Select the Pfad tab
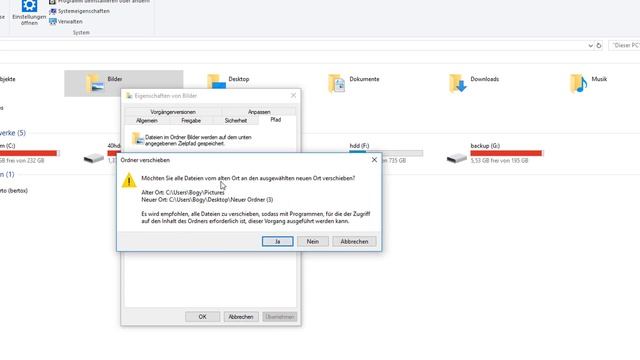 [276, 120]
